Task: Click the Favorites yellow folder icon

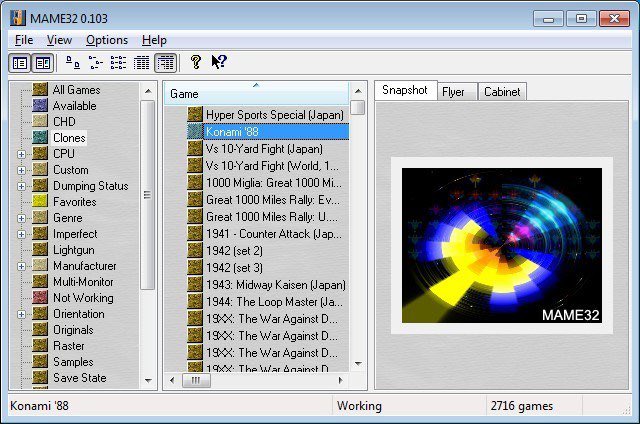Action: 40,201
